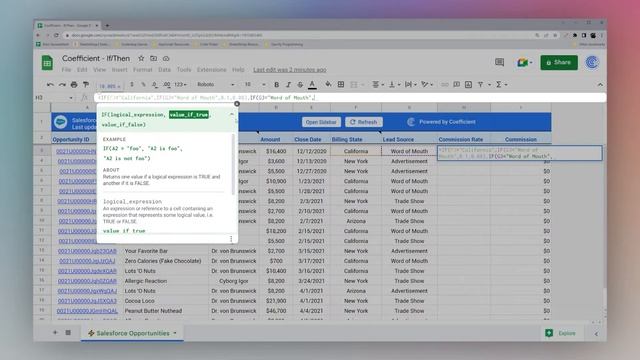This screenshot has width=640, height=360.
Task: Open the Roboto font dropdown
Action: [216, 84]
